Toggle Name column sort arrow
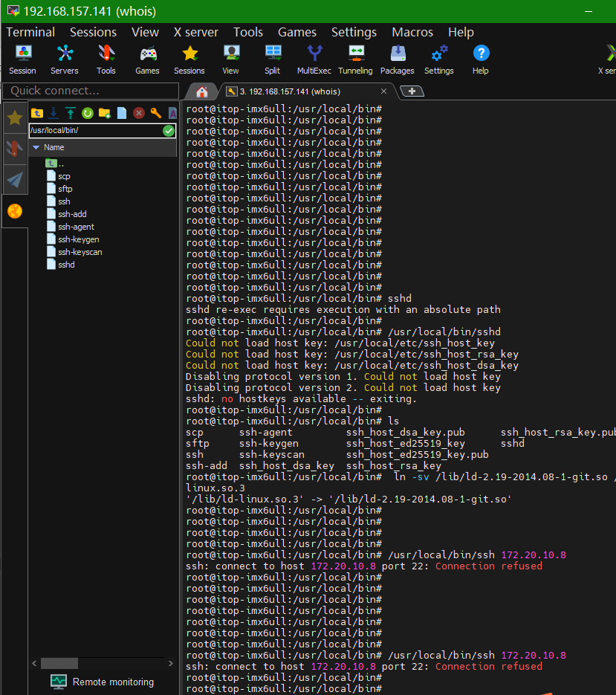 click(x=36, y=148)
